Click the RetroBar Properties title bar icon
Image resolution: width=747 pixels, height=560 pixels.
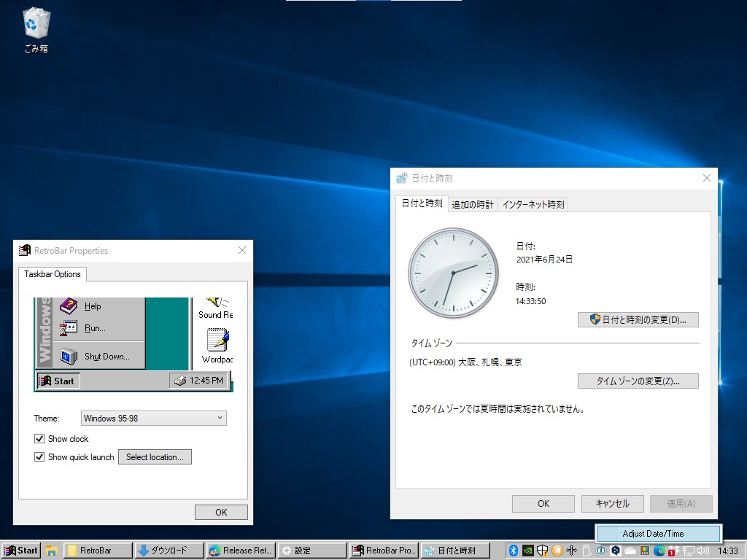point(24,251)
